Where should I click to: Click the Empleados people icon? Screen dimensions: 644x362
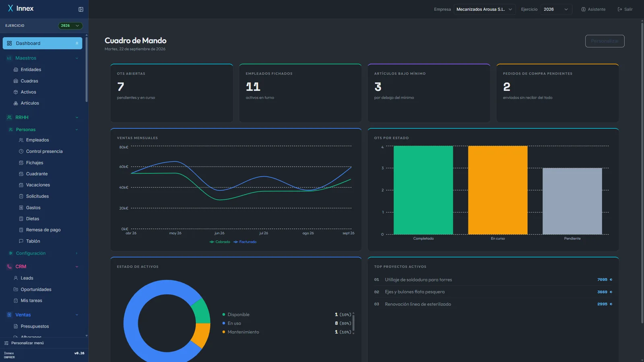21,140
